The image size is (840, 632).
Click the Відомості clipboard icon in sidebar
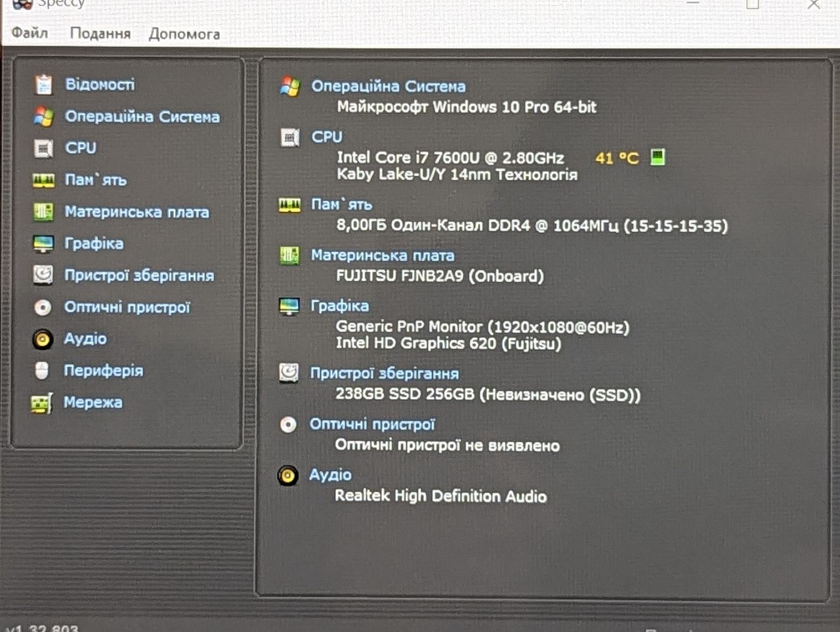43,85
